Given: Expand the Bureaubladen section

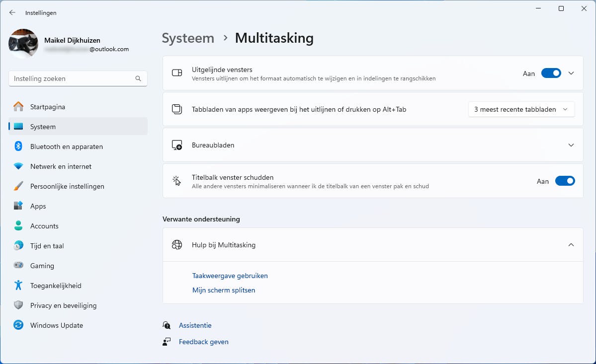Looking at the screenshot, I should click(571, 145).
